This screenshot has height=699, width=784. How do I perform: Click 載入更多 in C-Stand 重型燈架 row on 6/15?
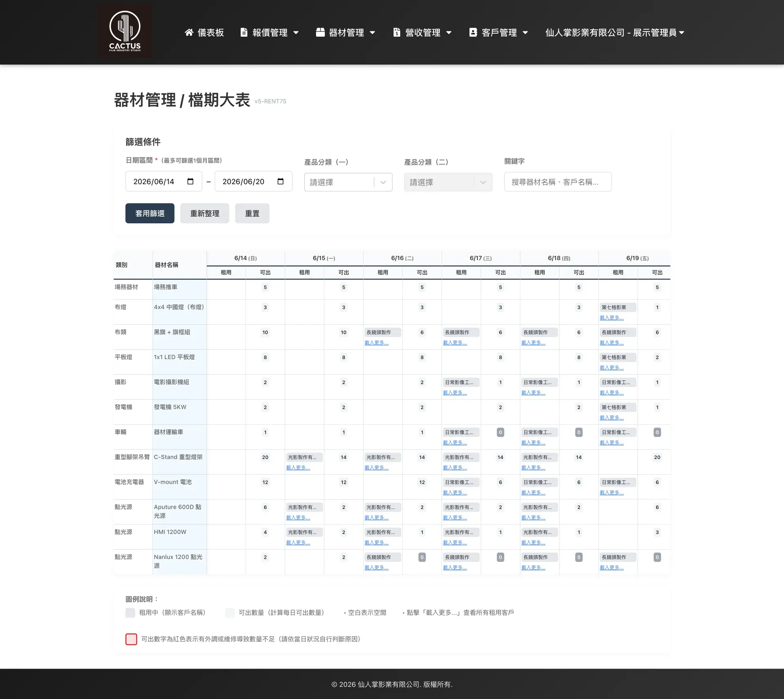298,467
